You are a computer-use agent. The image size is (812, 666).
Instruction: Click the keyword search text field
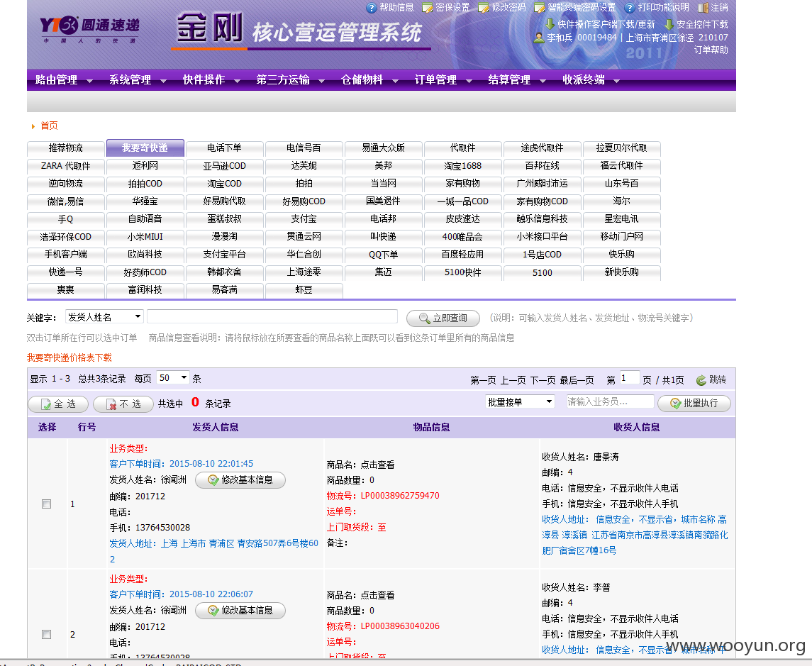click(272, 316)
